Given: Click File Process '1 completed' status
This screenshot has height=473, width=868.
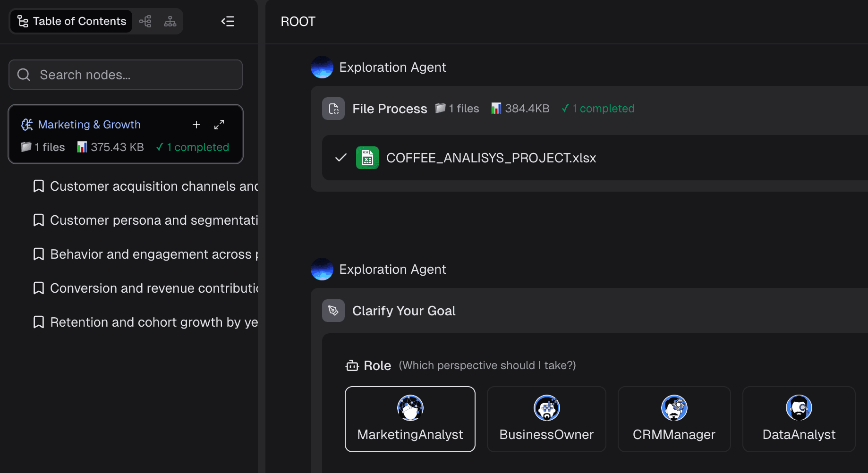Looking at the screenshot, I should [598, 109].
